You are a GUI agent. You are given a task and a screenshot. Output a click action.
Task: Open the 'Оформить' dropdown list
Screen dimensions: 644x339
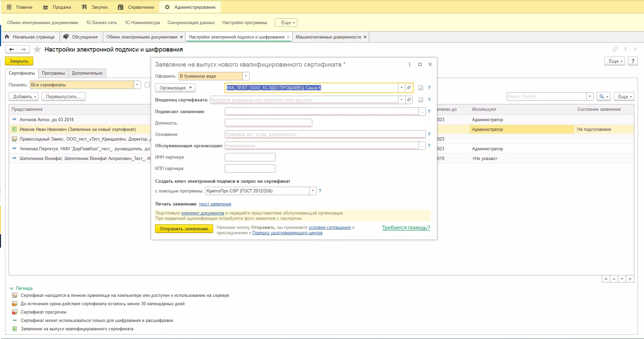[246, 76]
